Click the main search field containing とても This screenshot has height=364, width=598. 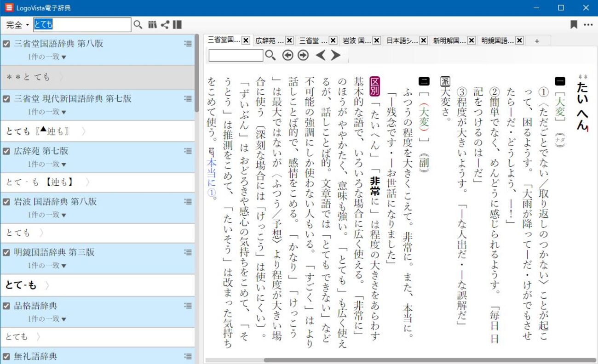[82, 25]
